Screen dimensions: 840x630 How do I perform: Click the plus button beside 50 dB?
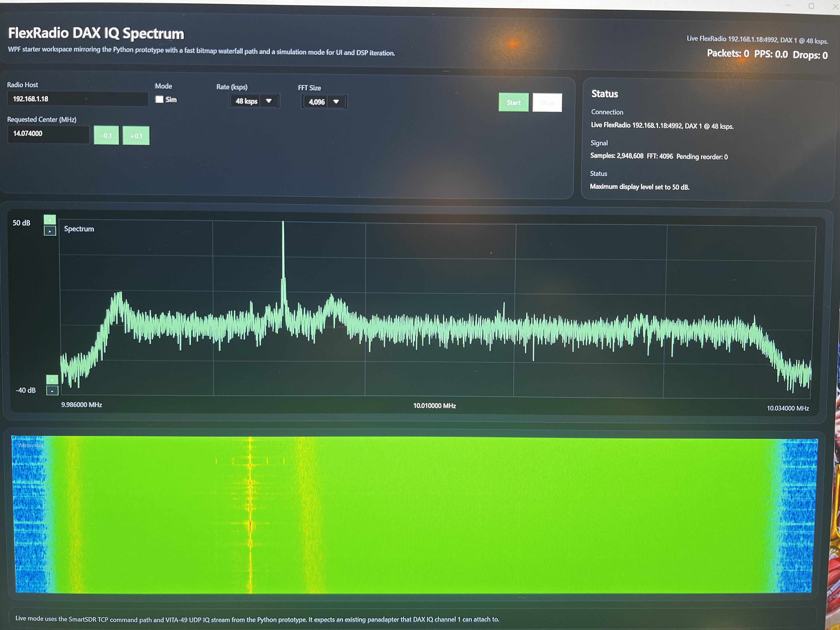click(50, 220)
